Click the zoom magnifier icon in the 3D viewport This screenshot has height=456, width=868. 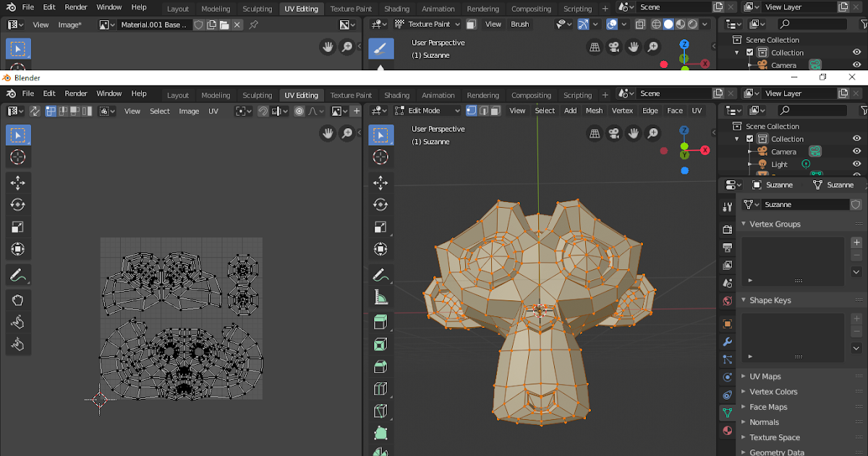click(652, 133)
